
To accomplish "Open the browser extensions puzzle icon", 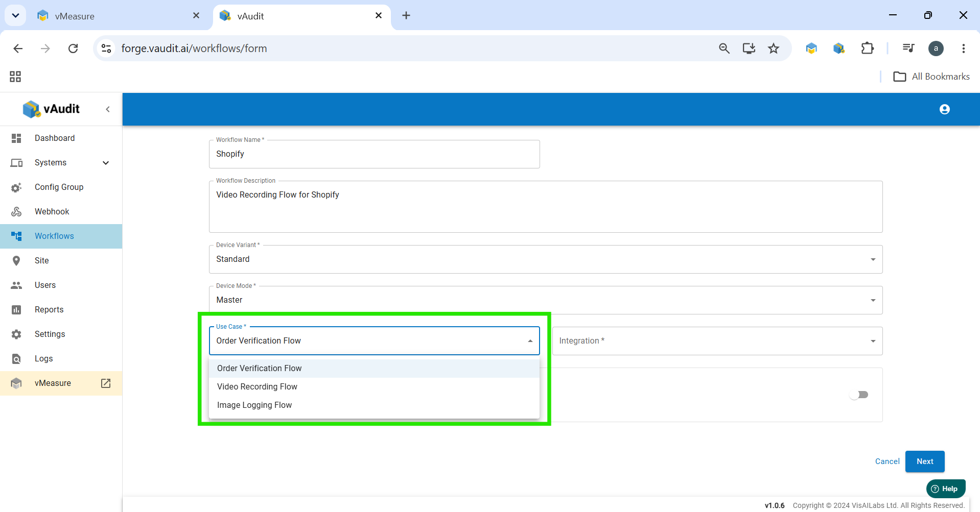I will click(867, 48).
